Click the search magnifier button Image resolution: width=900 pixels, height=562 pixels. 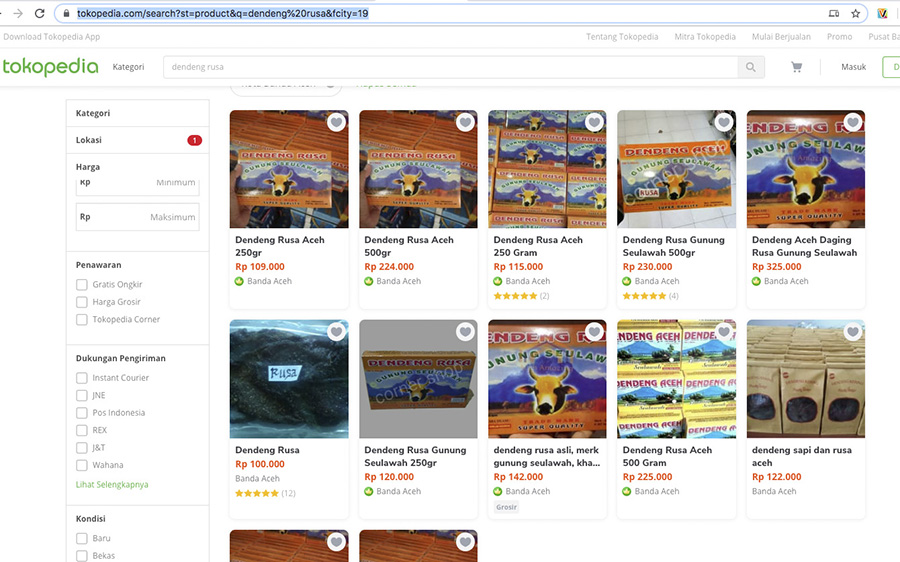(751, 67)
